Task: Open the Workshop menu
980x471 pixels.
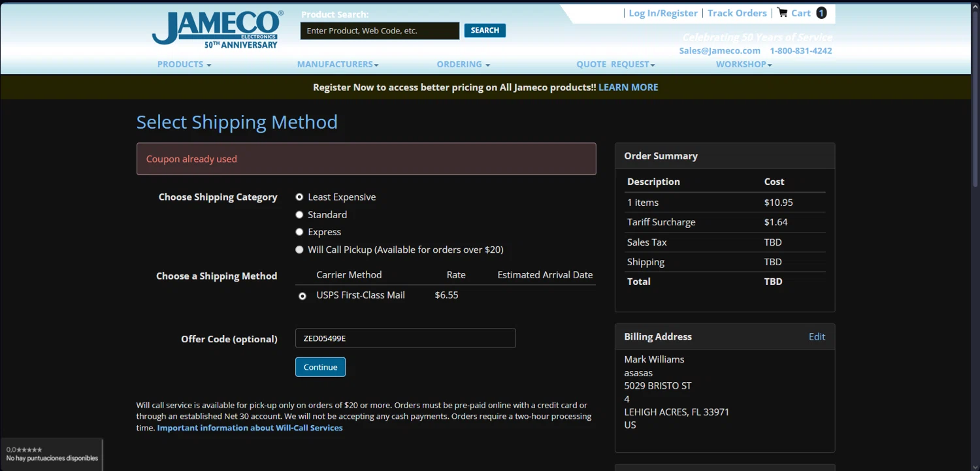Action: pos(743,64)
